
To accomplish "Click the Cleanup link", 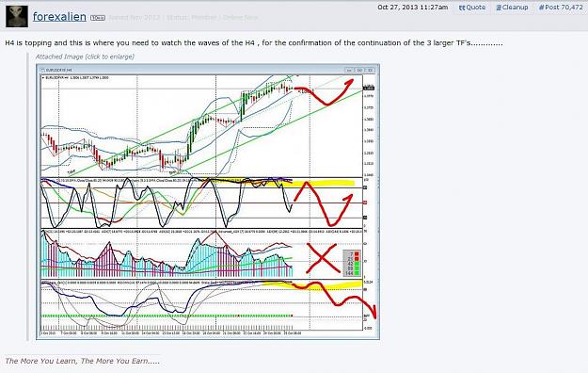I will 512,8.
